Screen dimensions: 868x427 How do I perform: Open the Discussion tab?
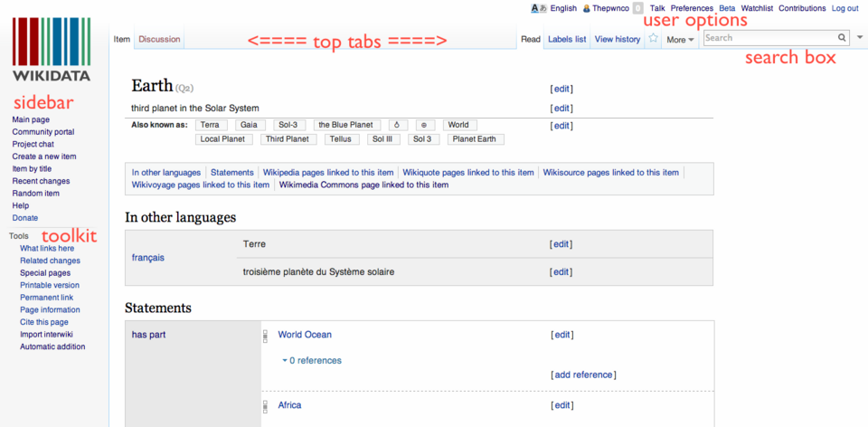[159, 39]
